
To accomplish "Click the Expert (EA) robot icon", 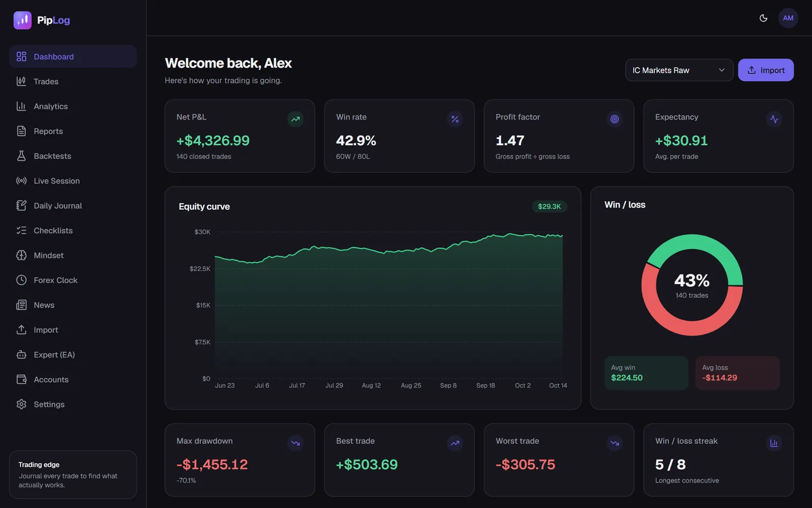I will coord(21,355).
